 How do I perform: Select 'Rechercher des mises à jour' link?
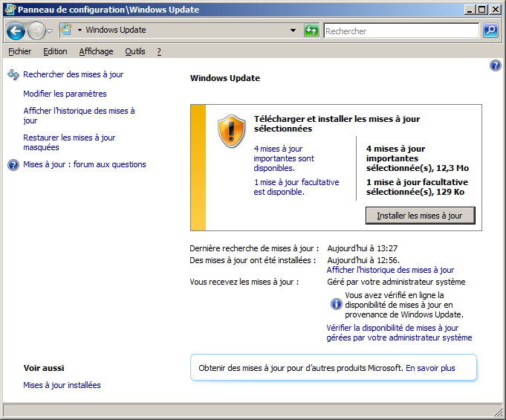click(73, 74)
